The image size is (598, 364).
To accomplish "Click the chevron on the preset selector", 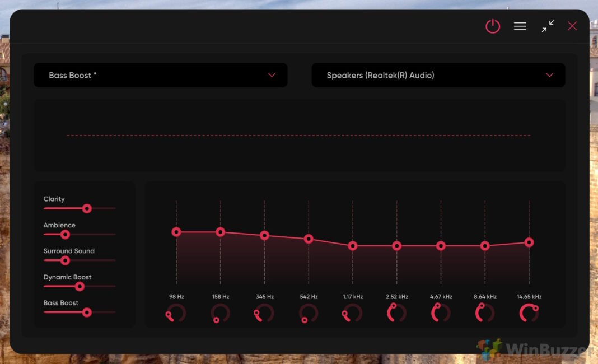I will click(x=272, y=75).
